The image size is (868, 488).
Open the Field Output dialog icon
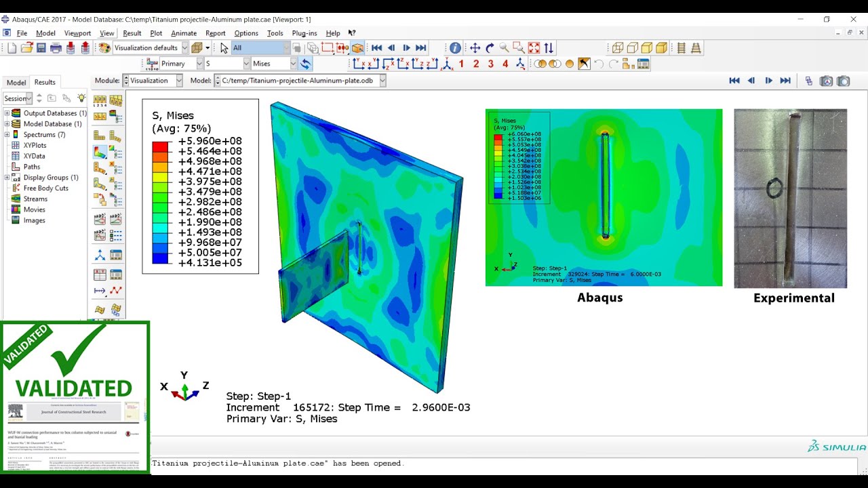(x=152, y=64)
